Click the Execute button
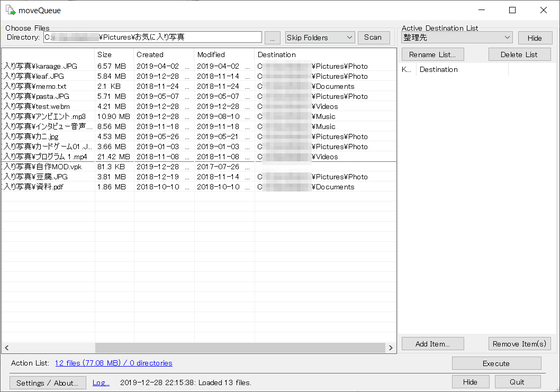This screenshot has height=392, width=560. pos(496,363)
